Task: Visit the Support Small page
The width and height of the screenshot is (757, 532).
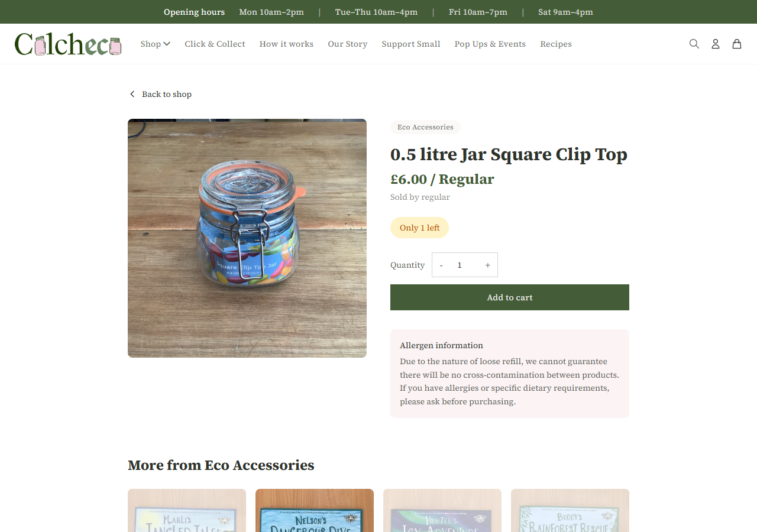Action: pos(411,44)
